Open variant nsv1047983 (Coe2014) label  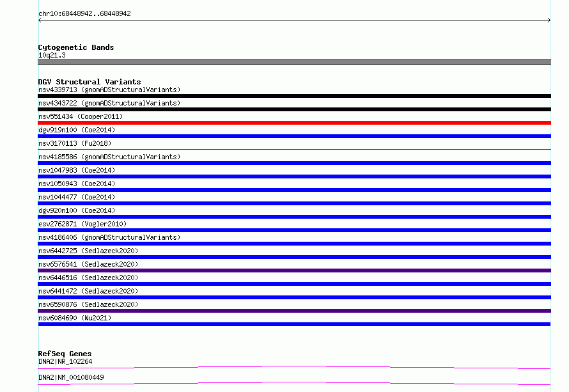click(x=77, y=170)
